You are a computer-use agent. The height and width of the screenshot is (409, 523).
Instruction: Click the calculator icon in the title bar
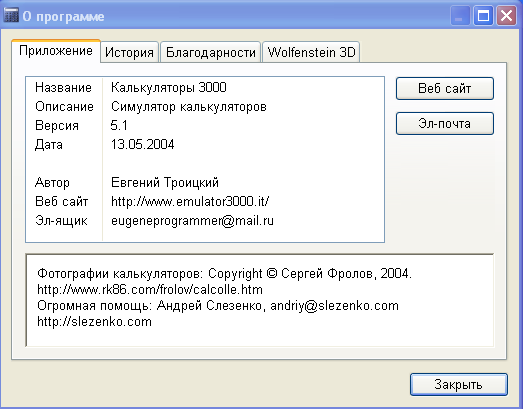click(11, 15)
